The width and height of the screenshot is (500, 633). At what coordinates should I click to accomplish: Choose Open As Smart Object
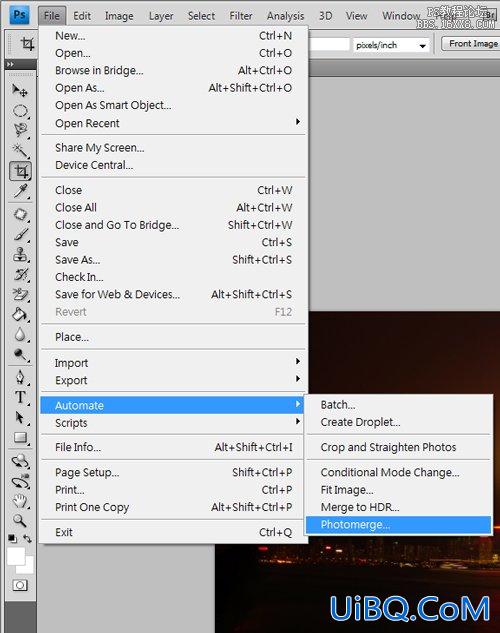click(174, 105)
